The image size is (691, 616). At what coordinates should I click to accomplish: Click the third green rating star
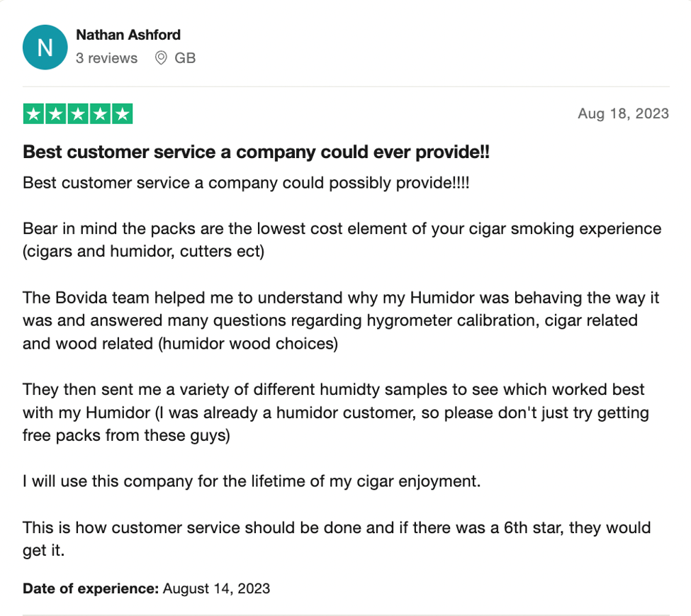[78, 113]
